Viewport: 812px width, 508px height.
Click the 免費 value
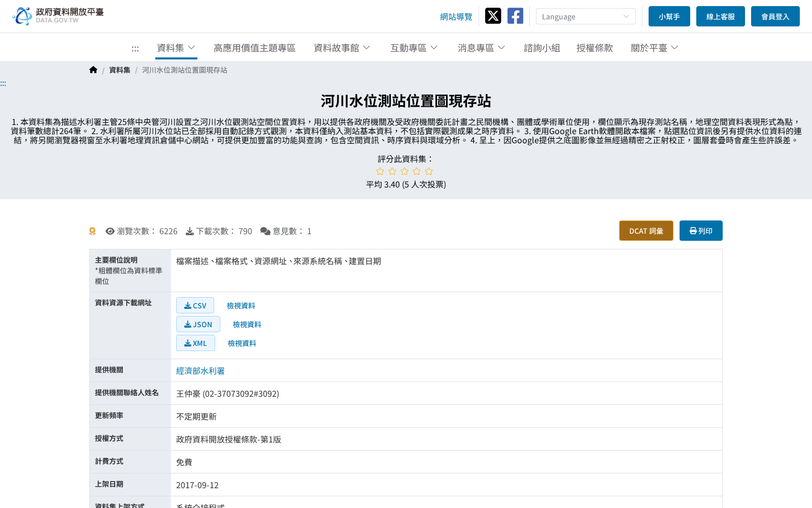coord(184,462)
